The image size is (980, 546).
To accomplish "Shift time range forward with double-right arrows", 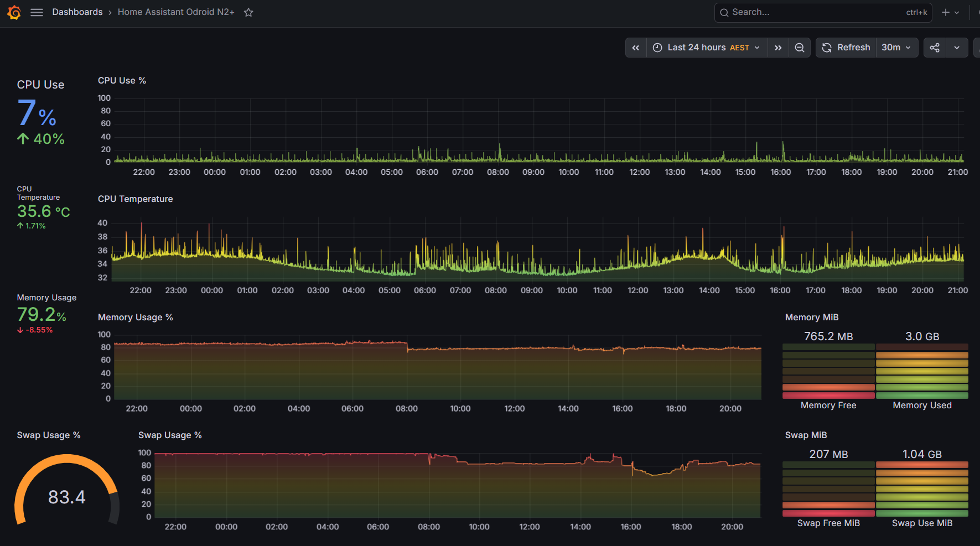I will click(x=778, y=48).
